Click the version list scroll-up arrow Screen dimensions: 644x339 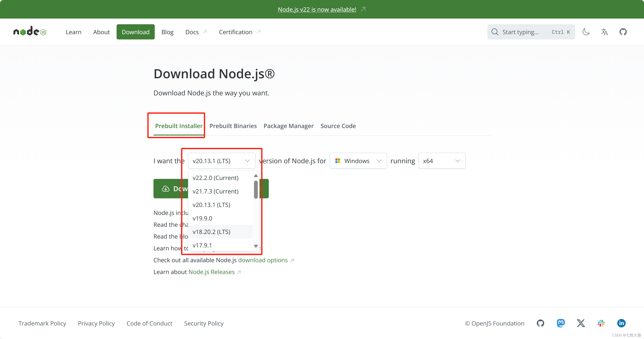click(x=256, y=176)
